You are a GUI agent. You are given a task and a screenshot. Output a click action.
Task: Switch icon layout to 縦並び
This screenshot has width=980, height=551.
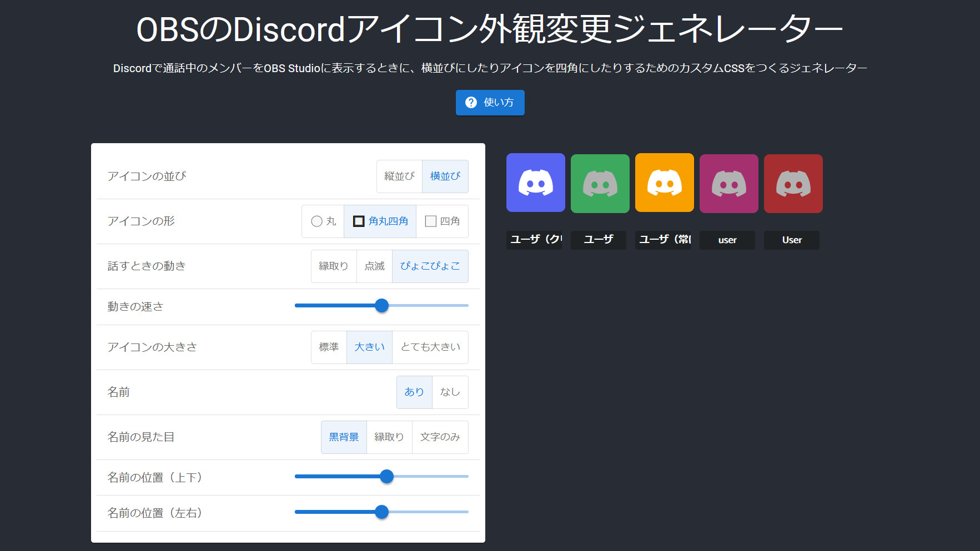(x=399, y=176)
